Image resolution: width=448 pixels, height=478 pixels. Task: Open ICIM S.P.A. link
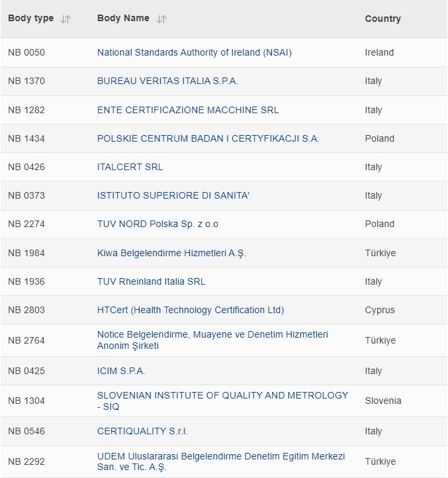[121, 371]
